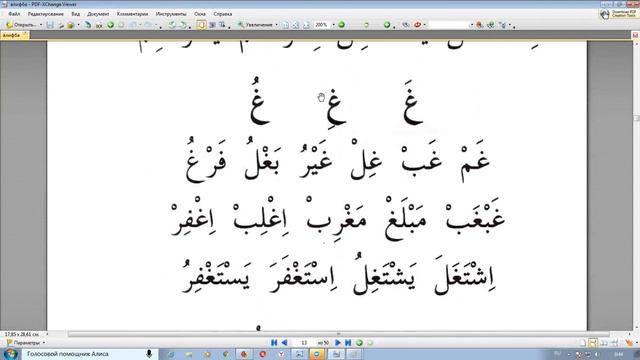Click the search options icon after search field
This screenshot has height=360, width=640.
tap(480, 25)
